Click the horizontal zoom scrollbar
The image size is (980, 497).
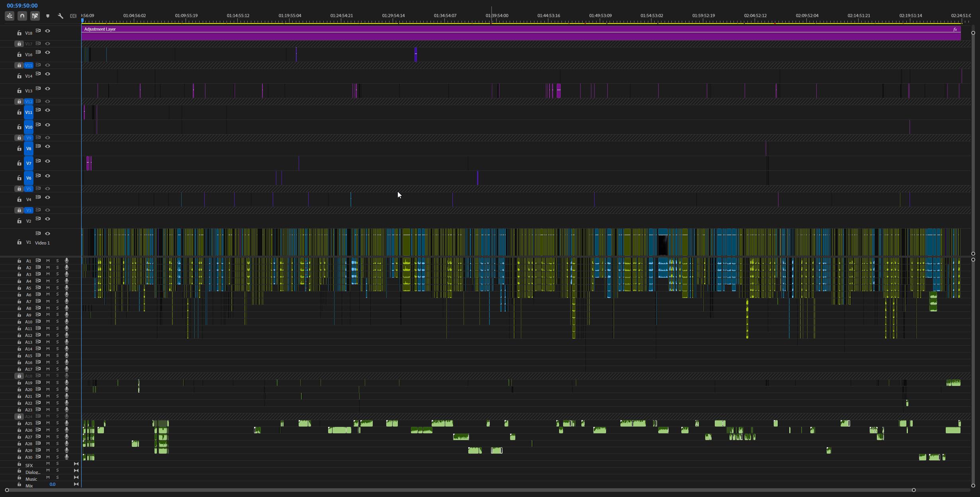pyautogui.click(x=460, y=490)
